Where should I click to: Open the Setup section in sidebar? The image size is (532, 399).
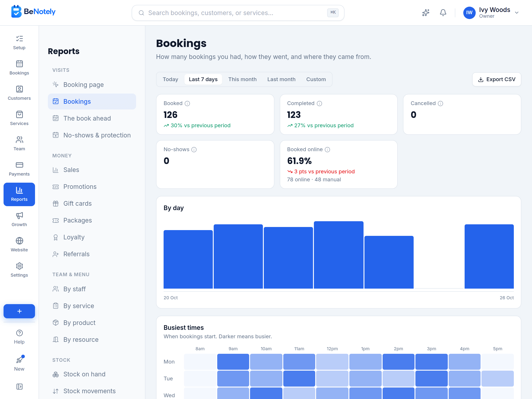[x=19, y=43]
